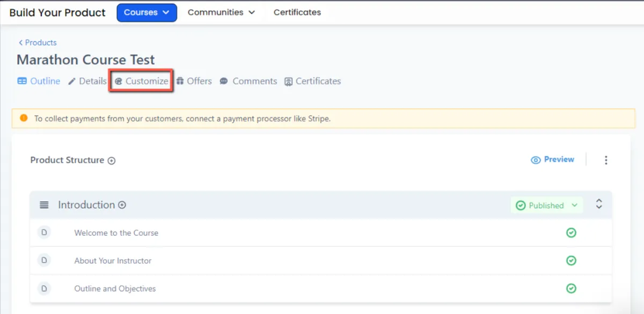Click document icon beside About Your Instructor
644x314 pixels.
click(x=45, y=260)
